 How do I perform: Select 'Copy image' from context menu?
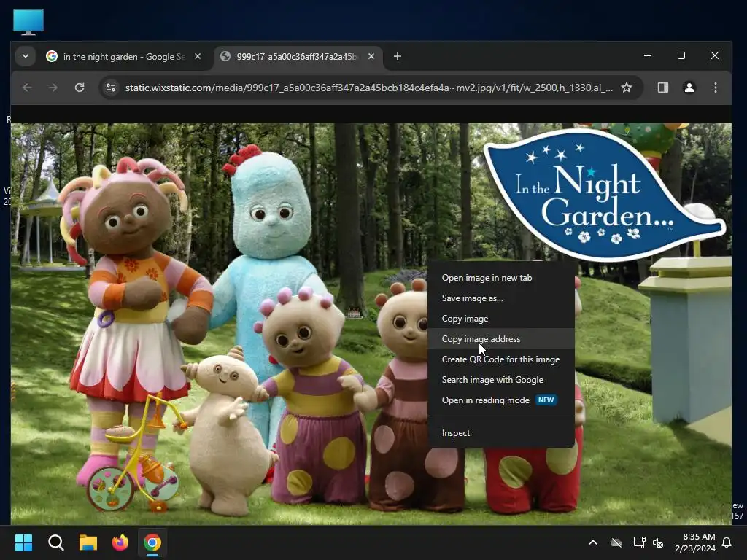point(500,319)
